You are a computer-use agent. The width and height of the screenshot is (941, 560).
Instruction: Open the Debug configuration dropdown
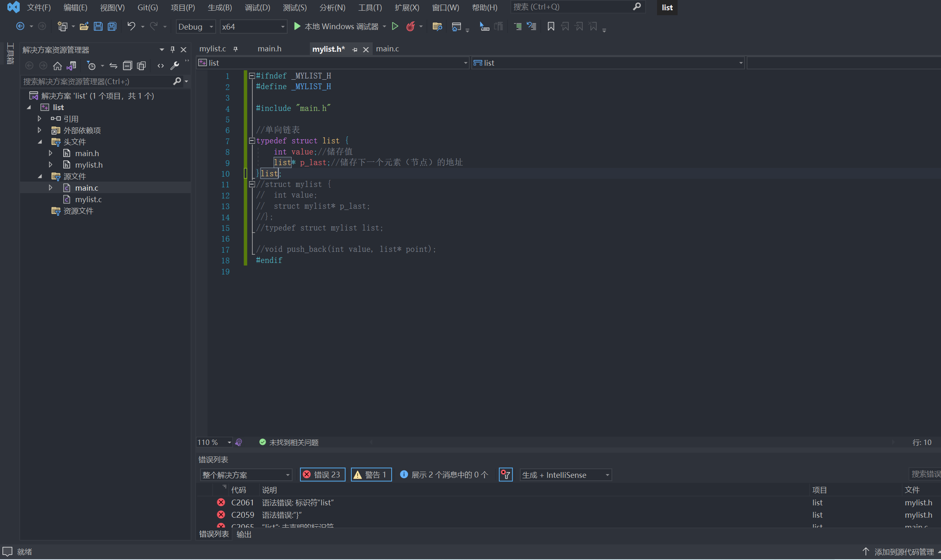click(x=196, y=27)
